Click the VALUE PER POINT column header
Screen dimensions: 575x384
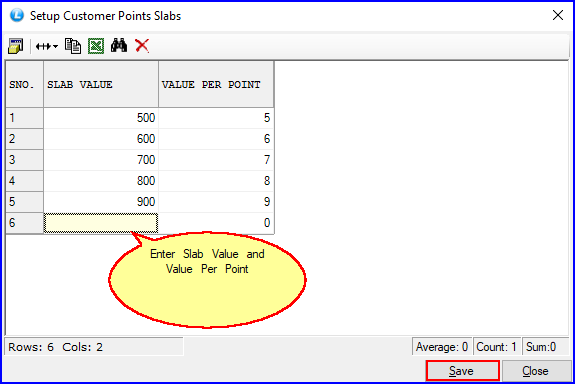(x=216, y=84)
